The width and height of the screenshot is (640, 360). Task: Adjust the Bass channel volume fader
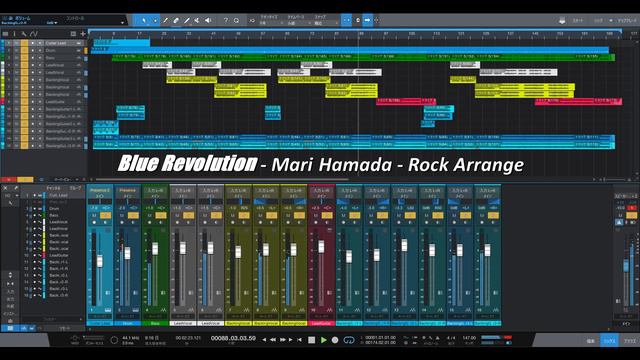(155, 249)
